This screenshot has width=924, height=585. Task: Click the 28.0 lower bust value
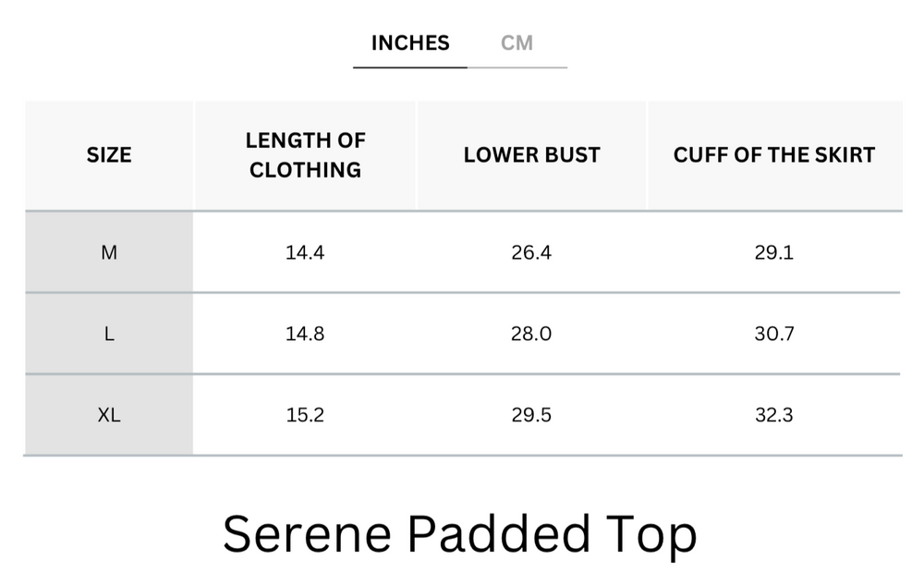(x=531, y=334)
